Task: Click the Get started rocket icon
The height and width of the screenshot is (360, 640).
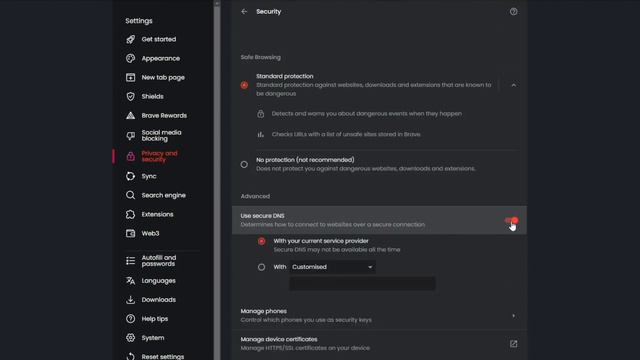Action: [130, 39]
